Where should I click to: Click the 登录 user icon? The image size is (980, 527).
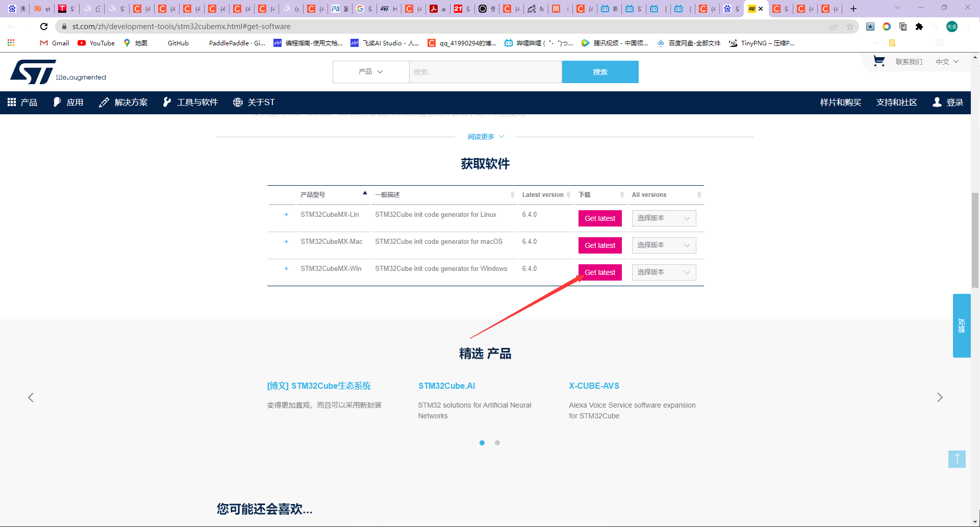pyautogui.click(x=937, y=102)
